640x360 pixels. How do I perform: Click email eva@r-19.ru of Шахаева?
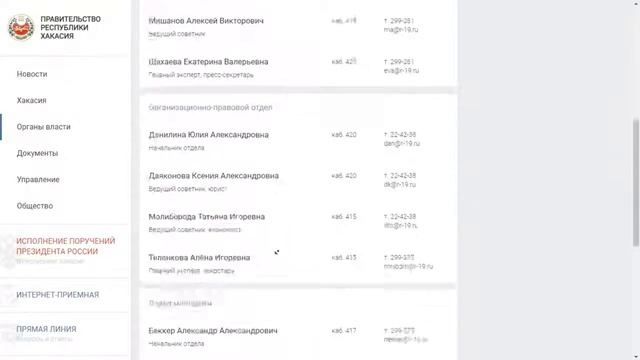tap(401, 71)
